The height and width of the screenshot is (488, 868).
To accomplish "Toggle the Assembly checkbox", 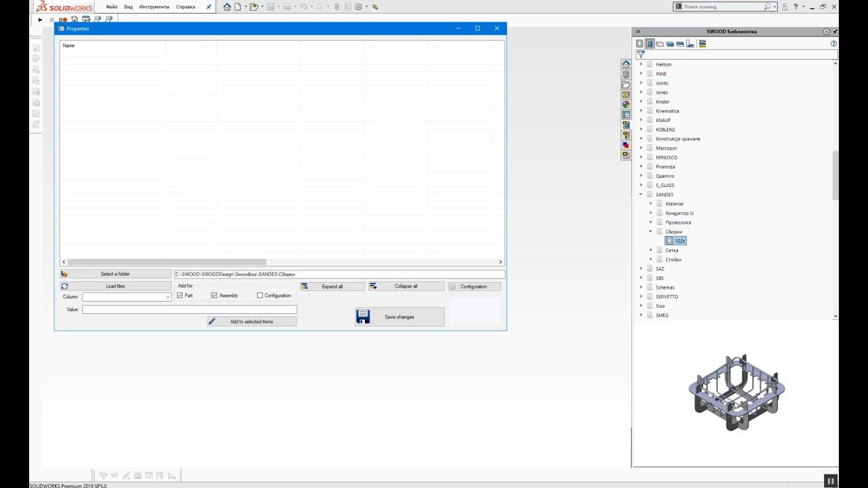I will (214, 296).
